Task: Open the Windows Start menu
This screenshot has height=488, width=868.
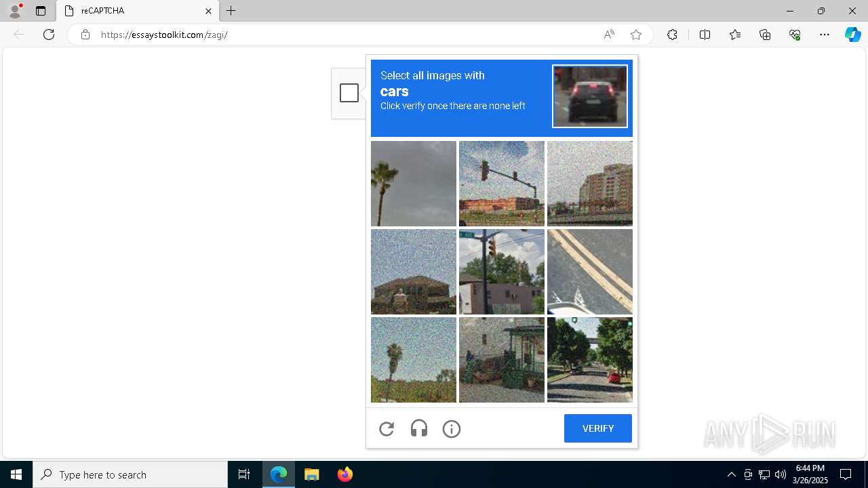Action: point(16,474)
